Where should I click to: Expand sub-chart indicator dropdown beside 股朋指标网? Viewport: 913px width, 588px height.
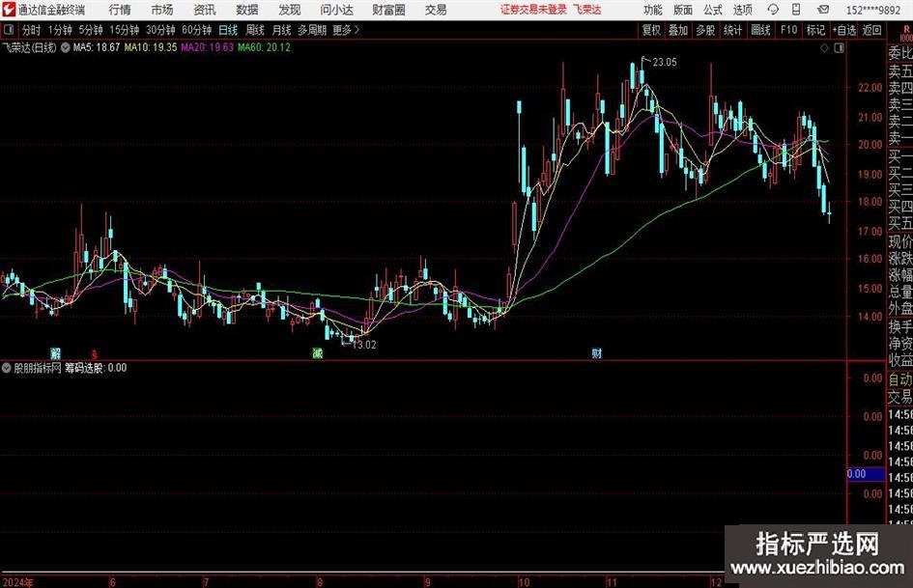tap(7, 368)
